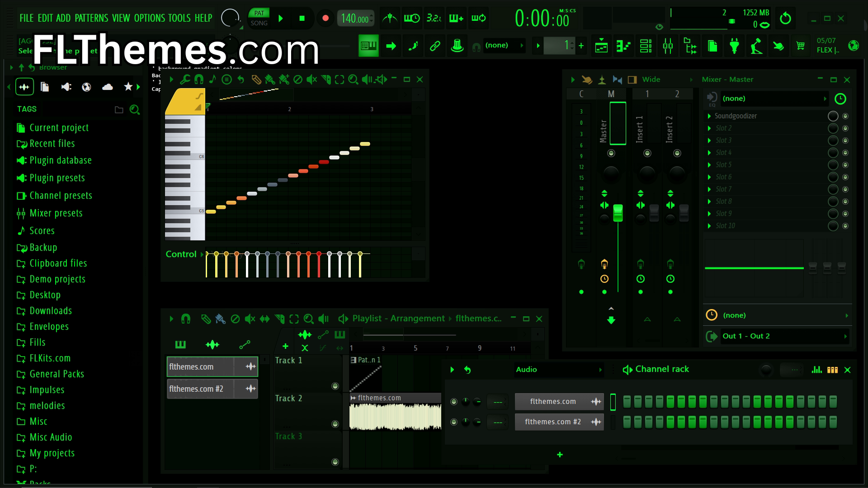Expand Plugin database folder
868x488 pixels.
pyautogui.click(x=54, y=160)
